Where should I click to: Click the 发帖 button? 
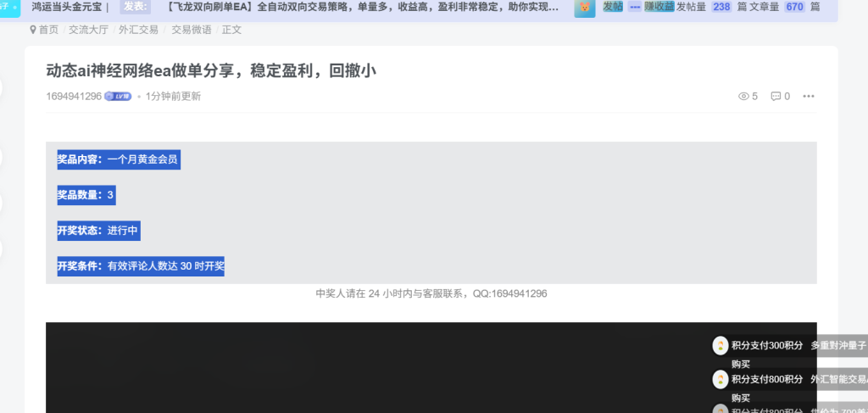click(613, 7)
